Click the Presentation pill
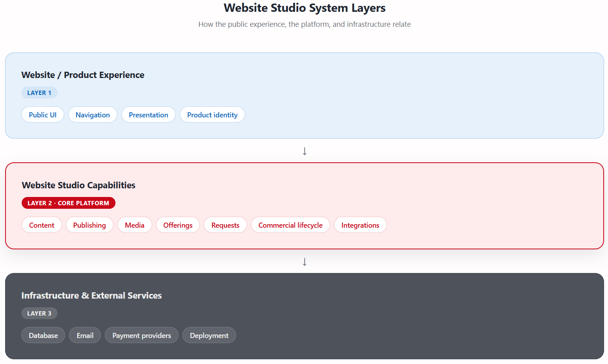 [x=149, y=115]
